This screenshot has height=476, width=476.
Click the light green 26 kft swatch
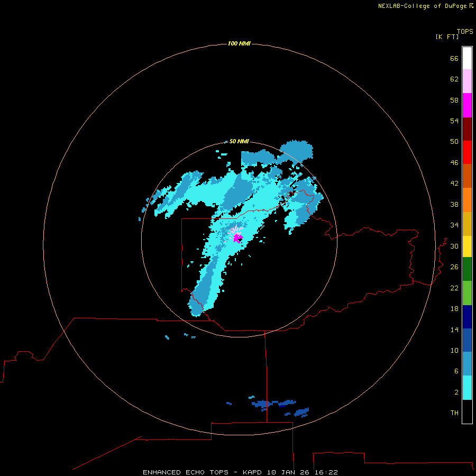click(x=467, y=293)
